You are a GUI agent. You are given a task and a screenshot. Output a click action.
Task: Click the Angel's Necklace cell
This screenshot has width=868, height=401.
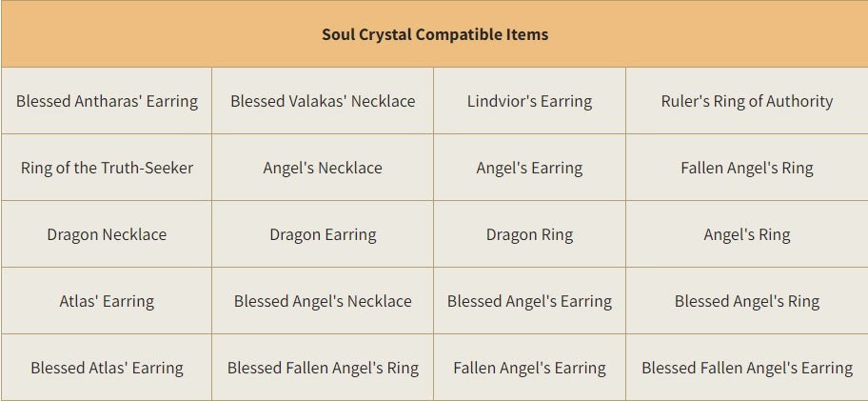click(323, 168)
